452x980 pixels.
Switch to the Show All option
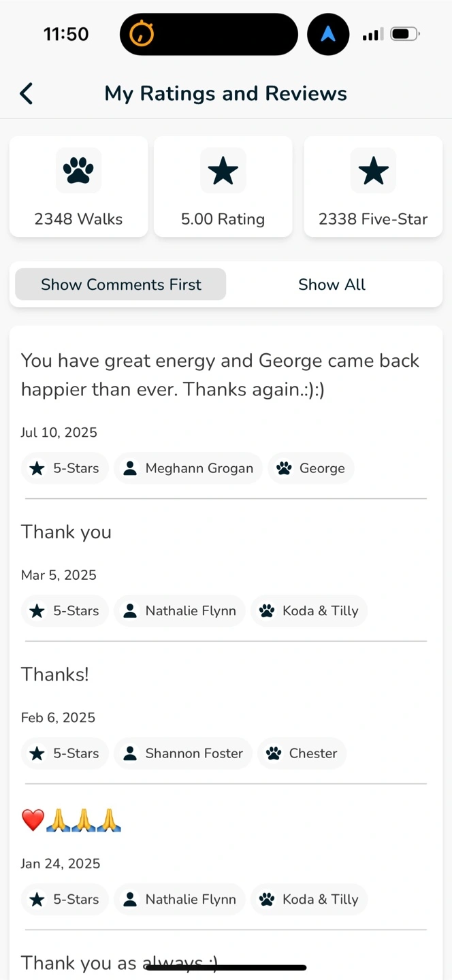click(x=332, y=284)
